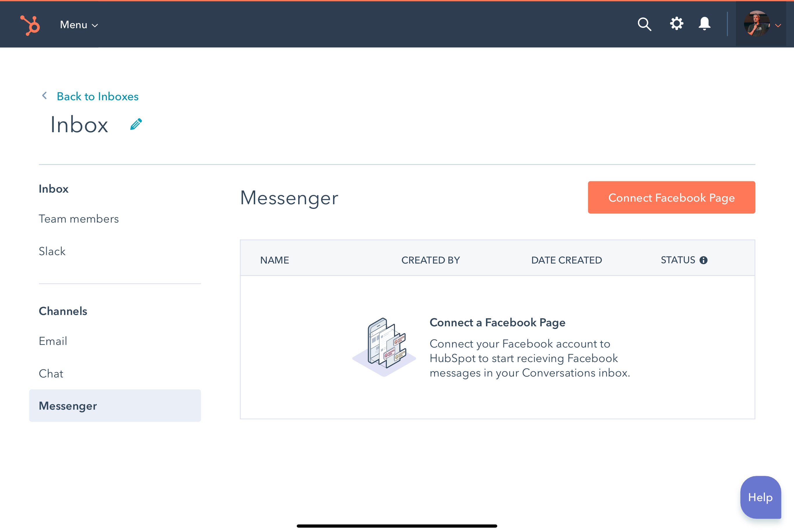Select Email channel in sidebar
This screenshot has width=794, height=532.
pyautogui.click(x=53, y=341)
